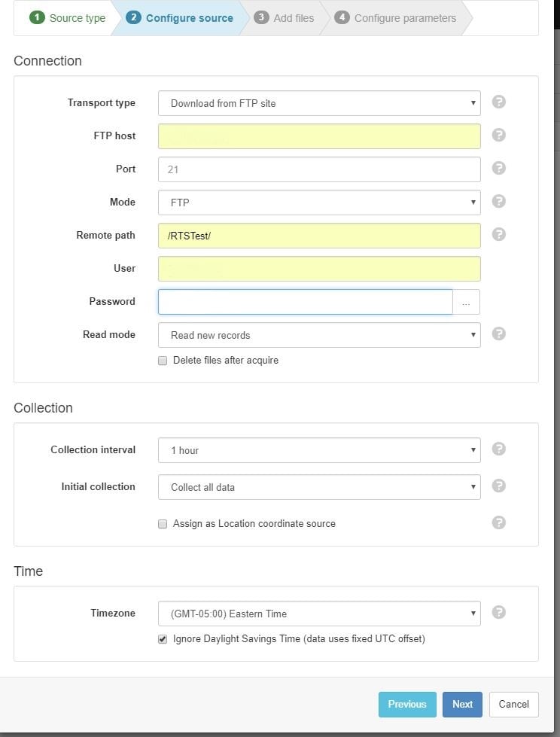Expand the Collection interval dropdown
560x737 pixels.
[319, 449]
